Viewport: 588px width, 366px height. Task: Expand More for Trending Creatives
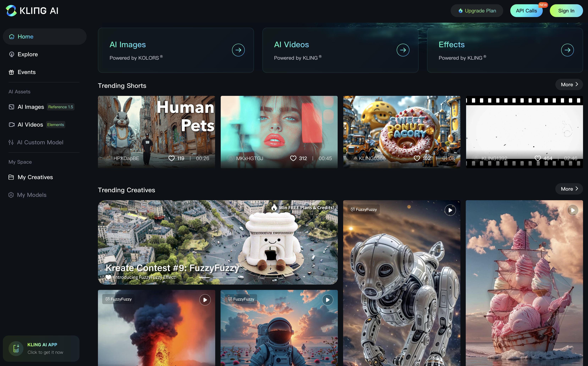click(x=569, y=189)
